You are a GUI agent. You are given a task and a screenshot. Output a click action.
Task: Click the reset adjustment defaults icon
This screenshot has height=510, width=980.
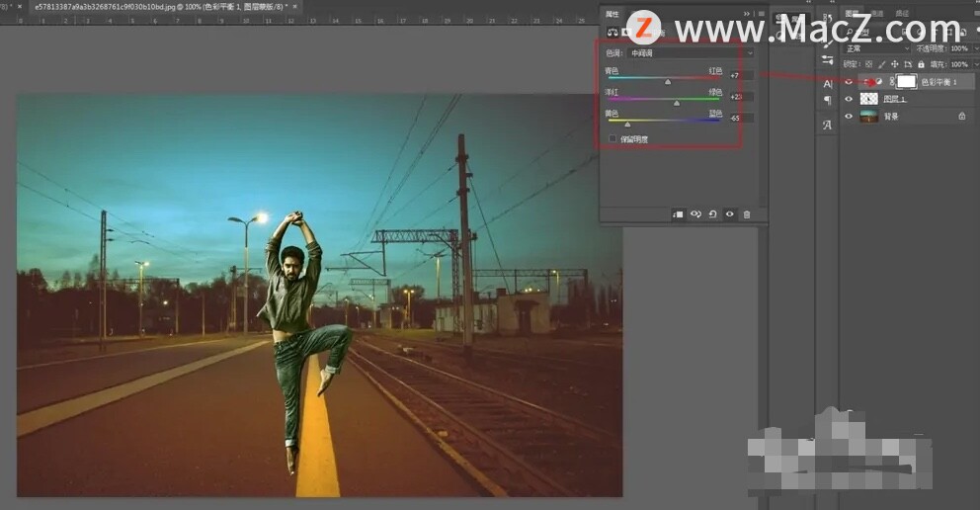click(712, 214)
